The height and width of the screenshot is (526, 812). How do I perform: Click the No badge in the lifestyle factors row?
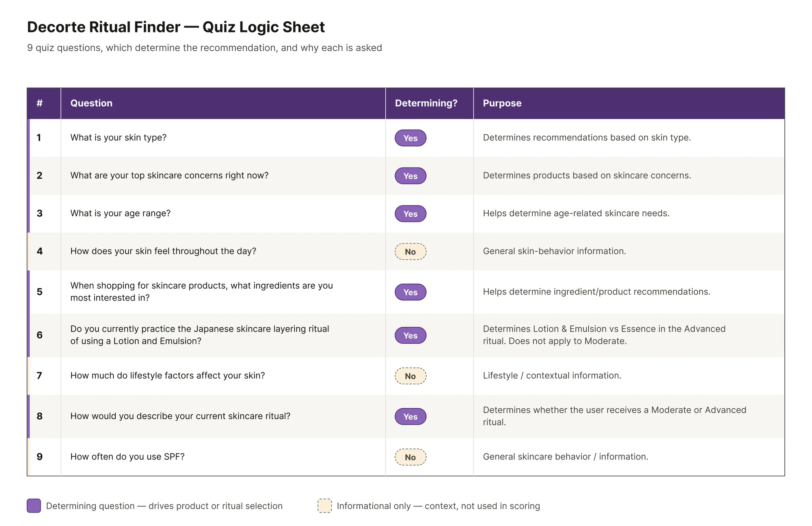(x=410, y=376)
